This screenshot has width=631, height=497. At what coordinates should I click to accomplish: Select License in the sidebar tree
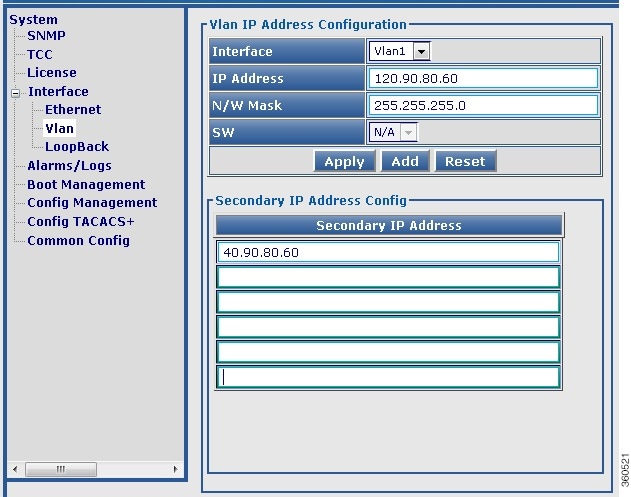[52, 72]
